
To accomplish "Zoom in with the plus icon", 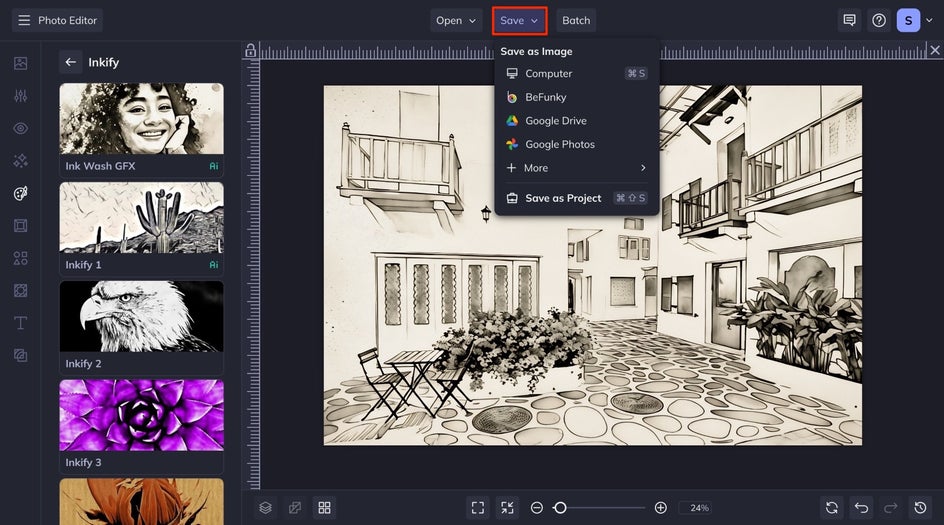I will [660, 508].
